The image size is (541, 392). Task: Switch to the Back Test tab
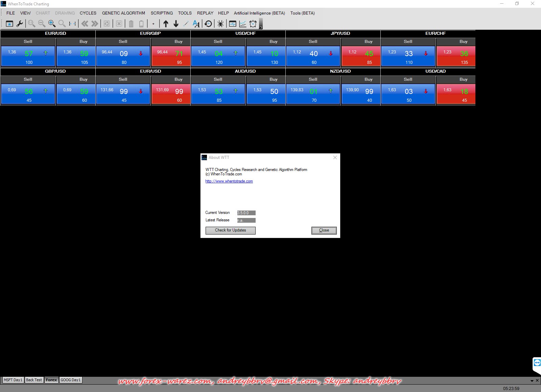pyautogui.click(x=34, y=380)
